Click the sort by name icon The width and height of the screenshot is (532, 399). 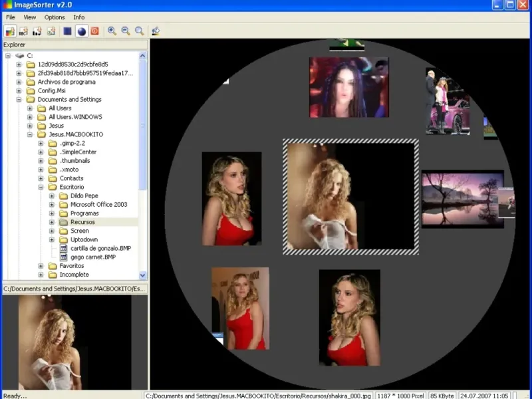(23, 31)
